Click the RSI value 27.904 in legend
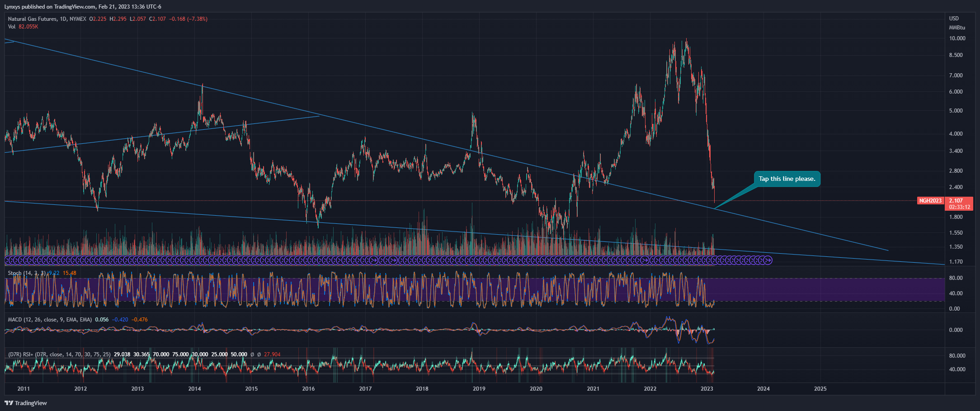Image resolution: width=980 pixels, height=411 pixels. tap(272, 354)
